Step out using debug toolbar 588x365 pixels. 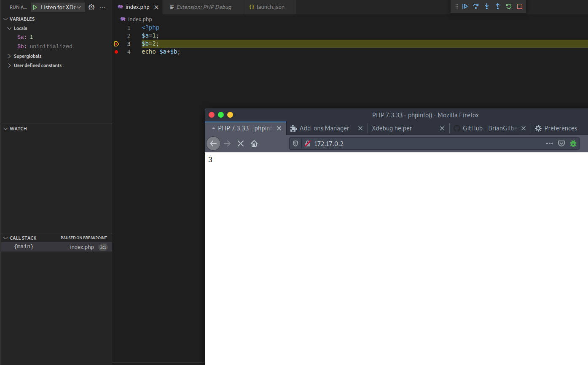tap(498, 6)
